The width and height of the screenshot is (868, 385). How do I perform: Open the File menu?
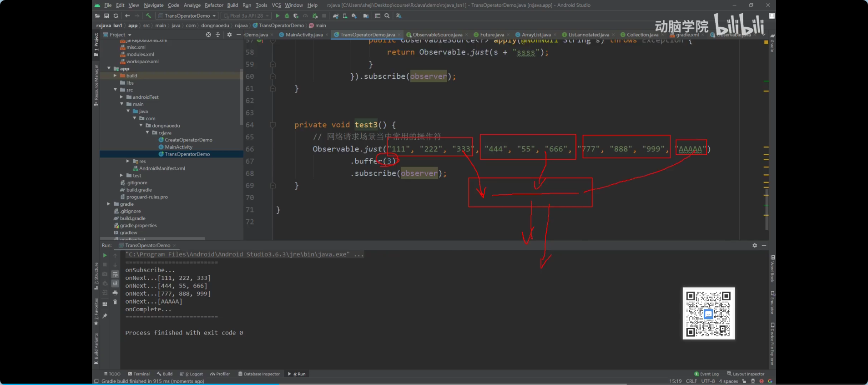coord(108,5)
